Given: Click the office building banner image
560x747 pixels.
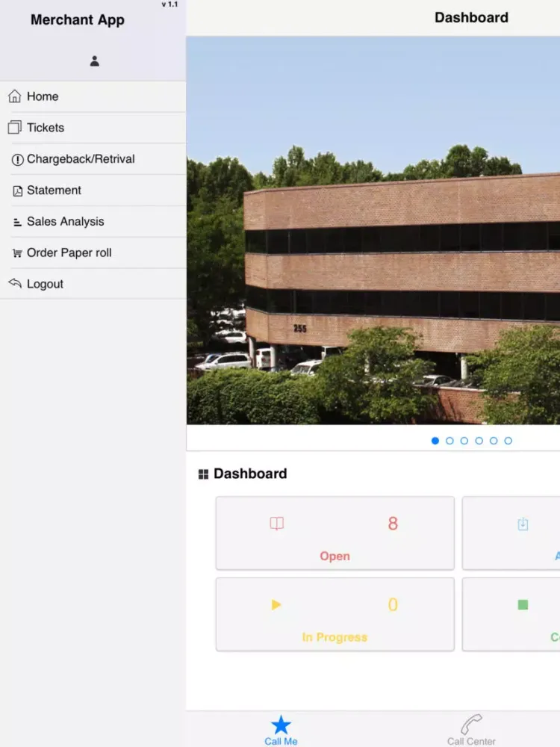Looking at the screenshot, I should point(373,230).
